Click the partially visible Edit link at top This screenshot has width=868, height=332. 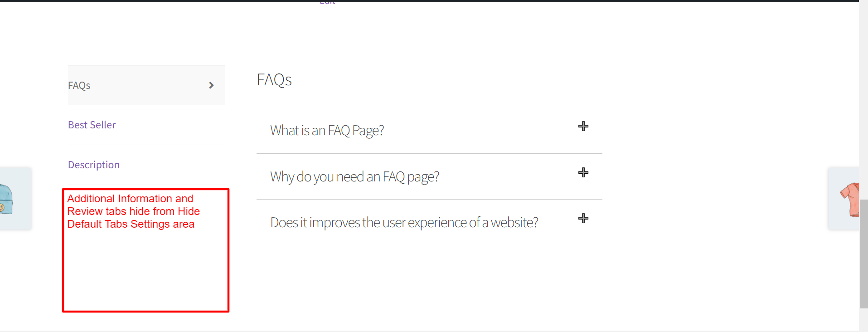(x=327, y=2)
